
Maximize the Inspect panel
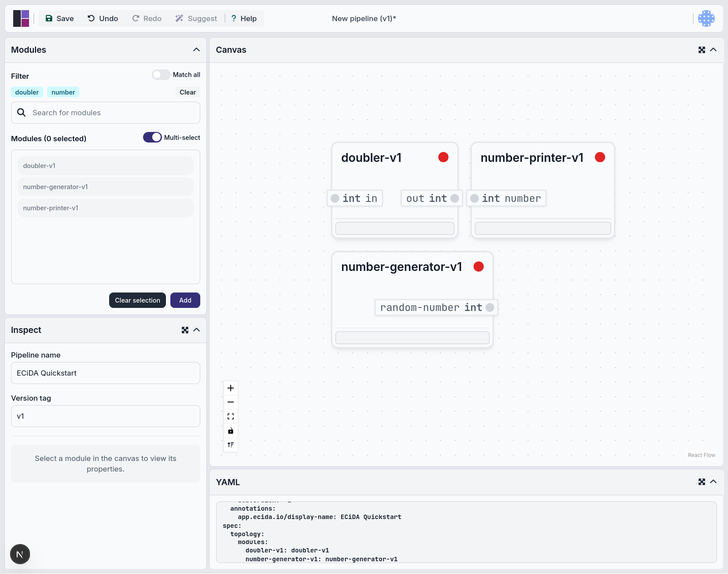(185, 330)
